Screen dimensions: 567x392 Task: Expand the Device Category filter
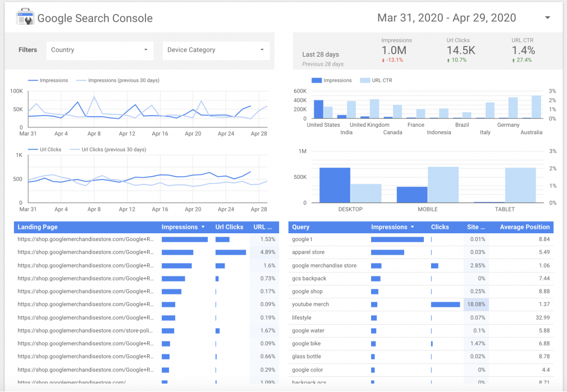pyautogui.click(x=216, y=50)
